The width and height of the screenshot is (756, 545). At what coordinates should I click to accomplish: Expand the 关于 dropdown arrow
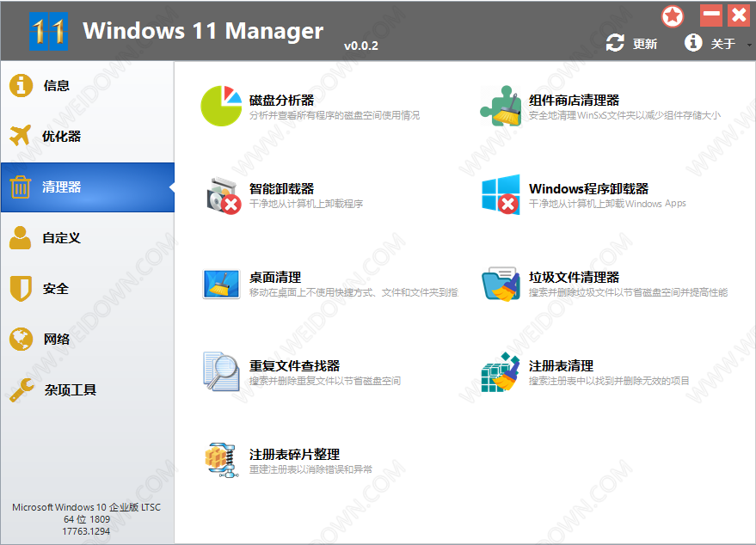750,45
